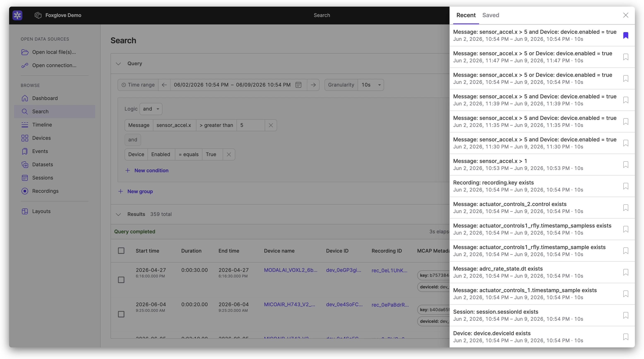Navigate to Events
The width and height of the screenshot is (644, 359).
54,151
